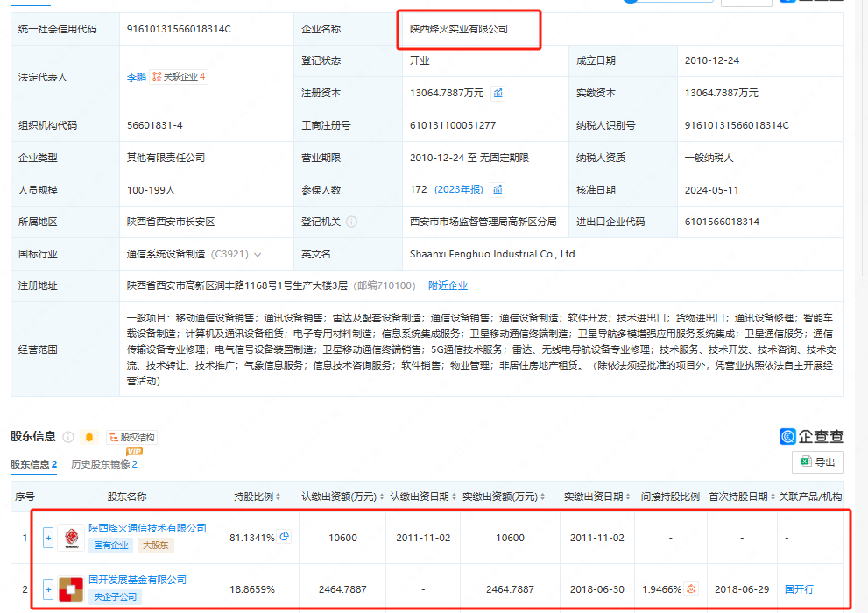Show info tooltip beside 登记机关
The height and width of the screenshot is (613, 868).
click(x=351, y=222)
